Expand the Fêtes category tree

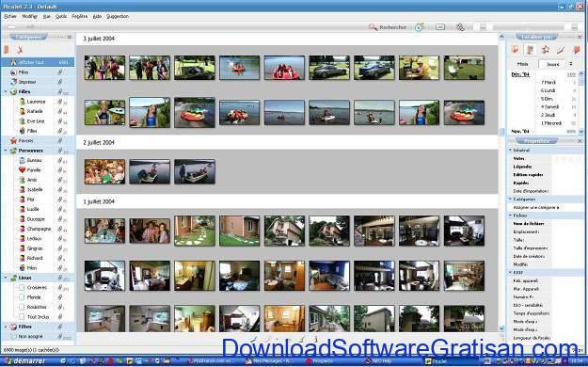(6, 327)
